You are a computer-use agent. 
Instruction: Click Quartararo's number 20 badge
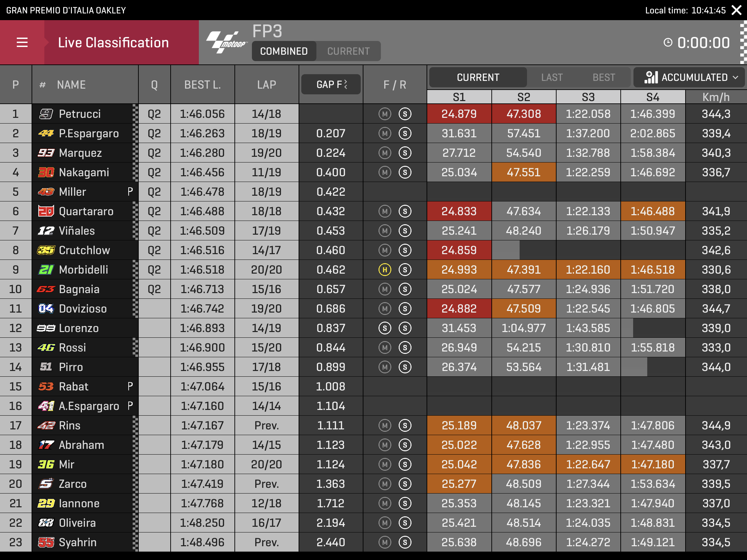pos(46,211)
